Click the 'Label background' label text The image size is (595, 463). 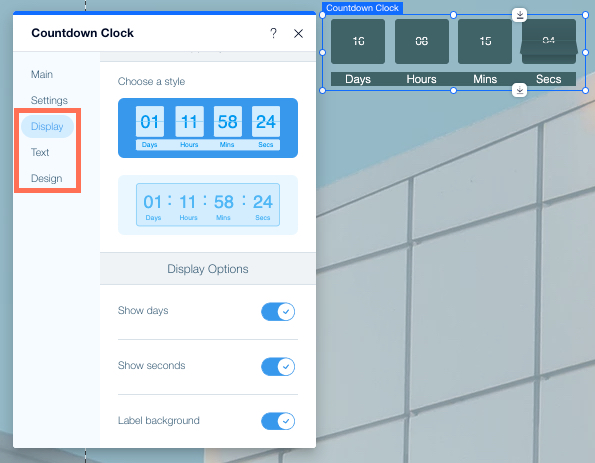tap(159, 420)
